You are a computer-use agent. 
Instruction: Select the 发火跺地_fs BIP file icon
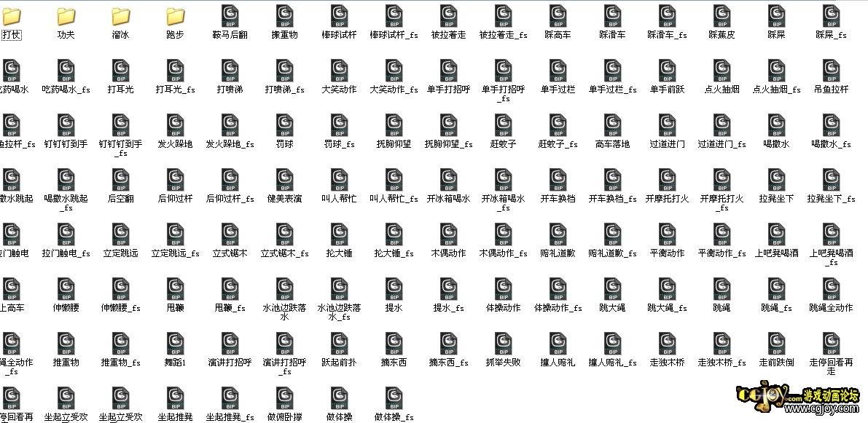pos(230,125)
